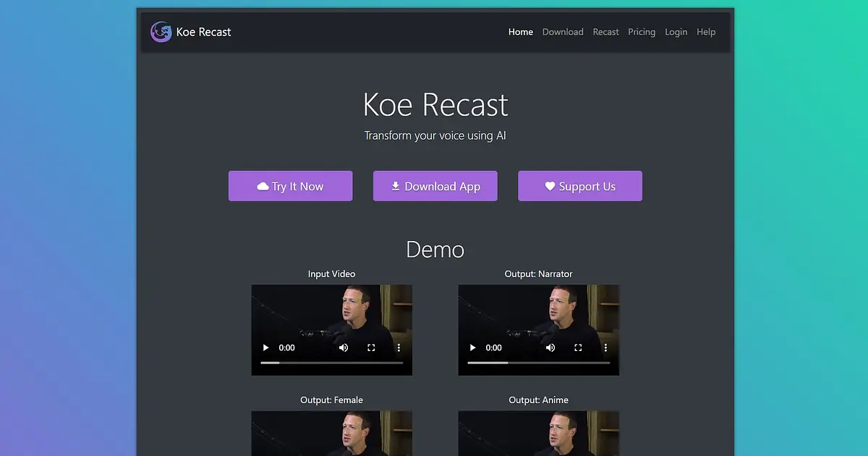This screenshot has height=456, width=868.
Task: Select the Login link
Action: click(x=676, y=32)
